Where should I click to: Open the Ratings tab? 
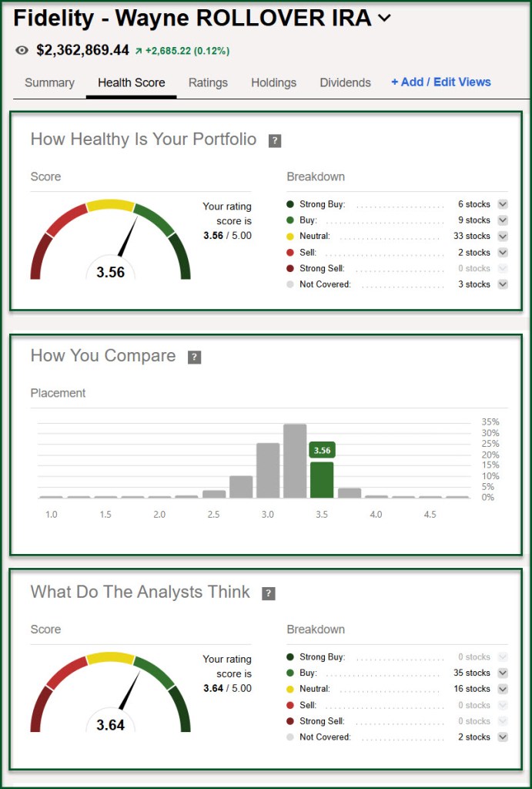pos(209,83)
